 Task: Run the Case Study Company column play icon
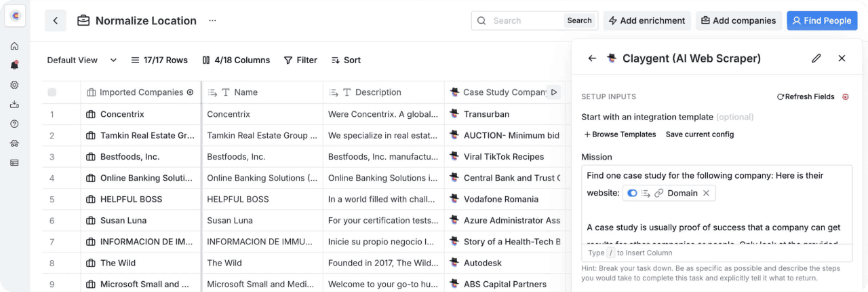pos(554,92)
